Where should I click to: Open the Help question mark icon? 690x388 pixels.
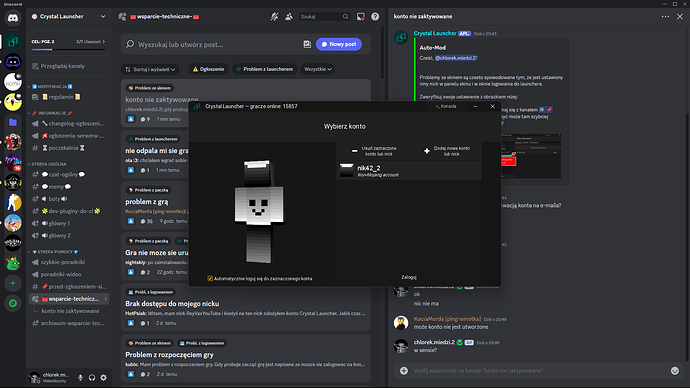tap(375, 17)
